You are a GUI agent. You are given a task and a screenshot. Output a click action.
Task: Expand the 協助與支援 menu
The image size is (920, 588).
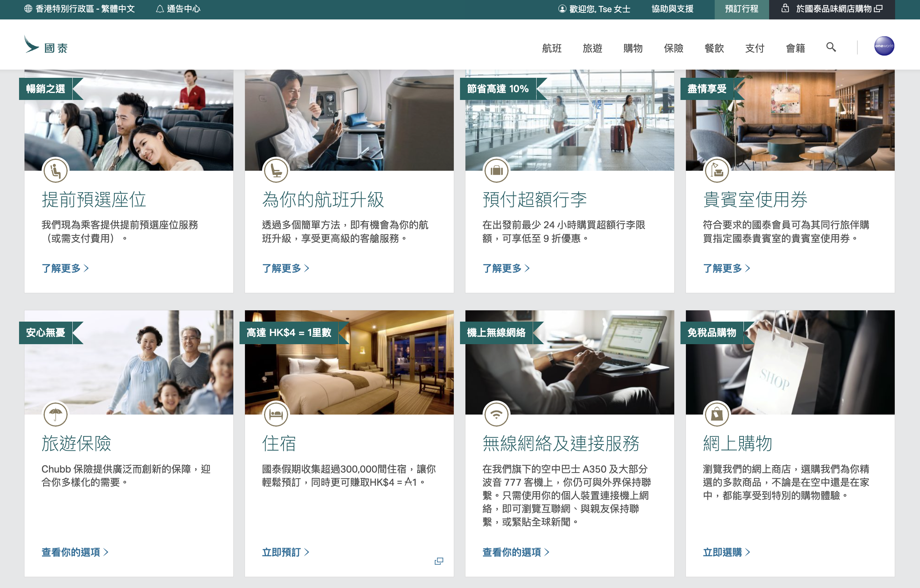point(672,9)
